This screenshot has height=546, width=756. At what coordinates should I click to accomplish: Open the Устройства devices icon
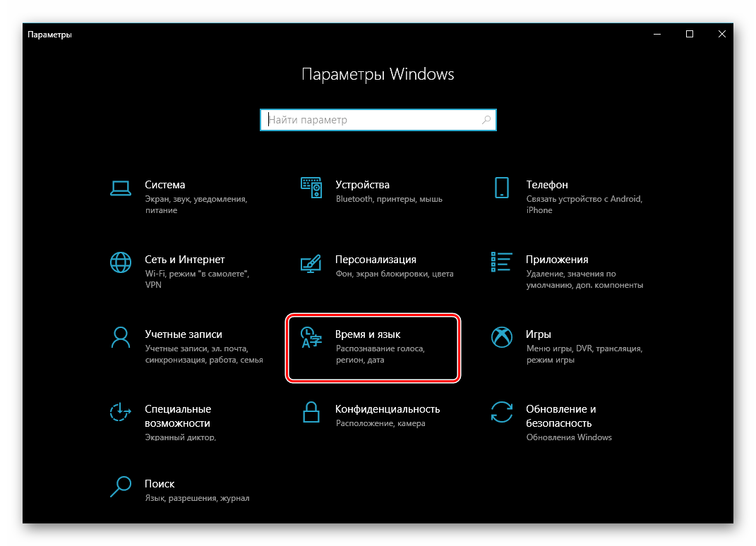click(311, 187)
